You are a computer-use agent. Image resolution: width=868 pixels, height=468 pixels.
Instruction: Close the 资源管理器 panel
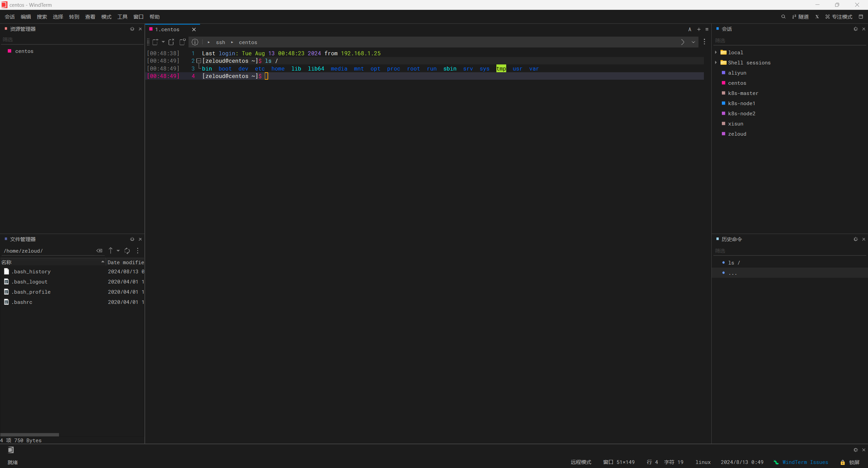(x=140, y=29)
